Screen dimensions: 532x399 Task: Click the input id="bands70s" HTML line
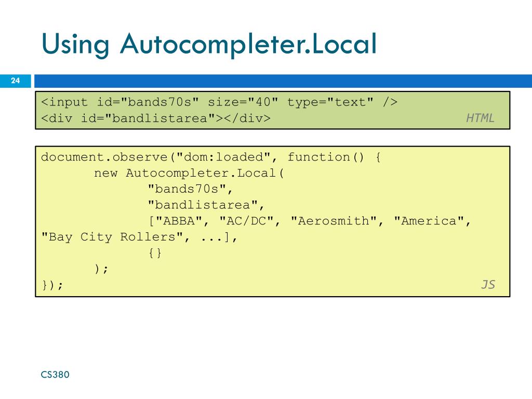click(219, 102)
